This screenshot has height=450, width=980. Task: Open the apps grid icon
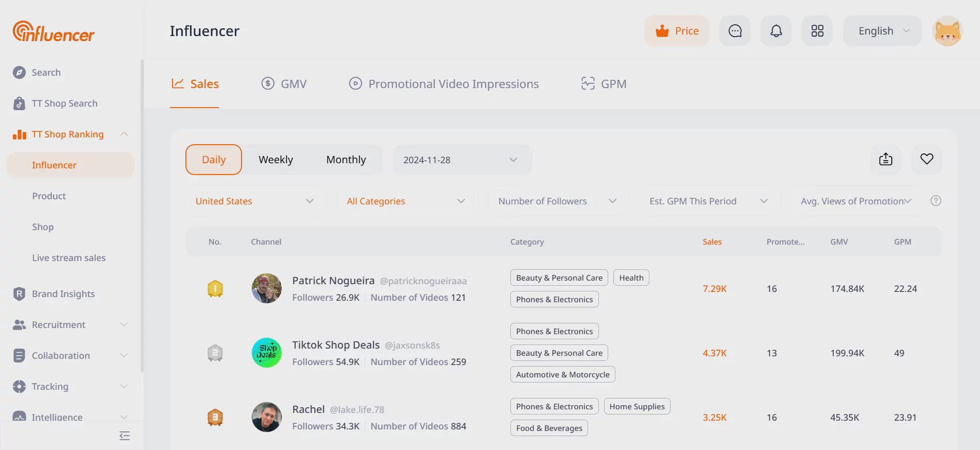click(x=817, y=31)
